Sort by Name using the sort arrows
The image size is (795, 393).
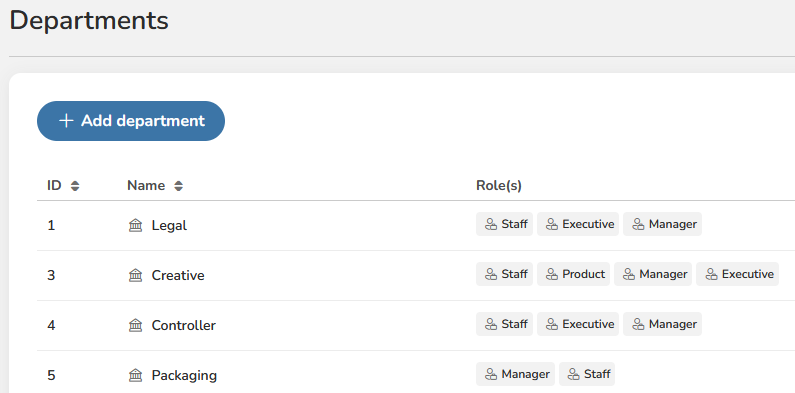click(178, 186)
